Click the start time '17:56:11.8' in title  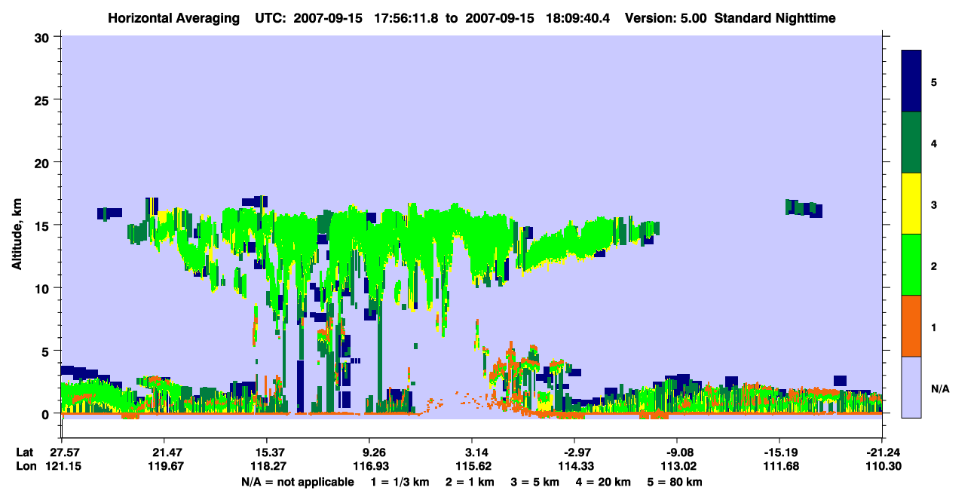coord(408,17)
